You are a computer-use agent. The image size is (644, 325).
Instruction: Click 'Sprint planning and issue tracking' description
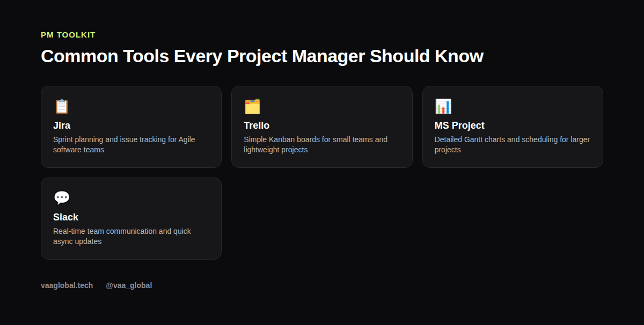click(124, 145)
